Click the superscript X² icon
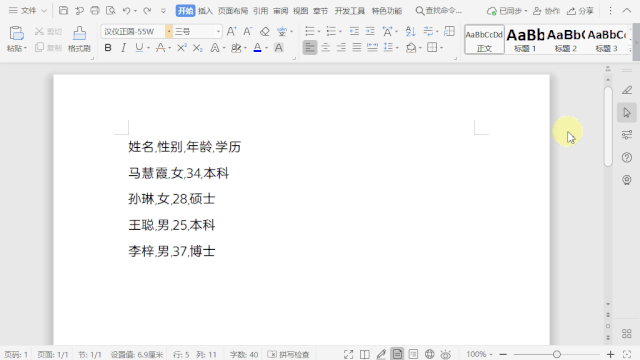Image resolution: width=640 pixels, height=360 pixels. pos(182,48)
